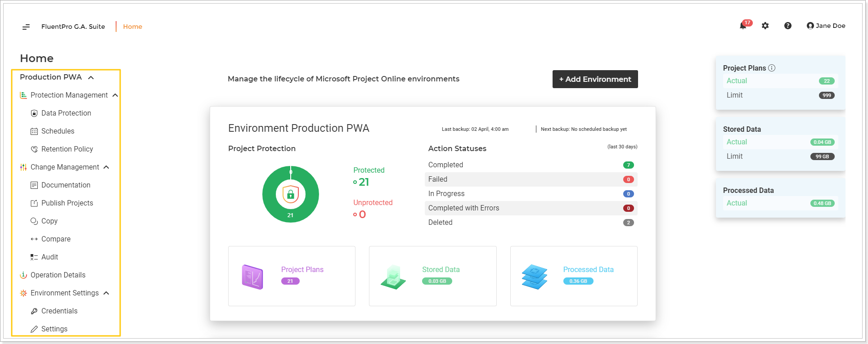Click the Next backup status text

584,129
